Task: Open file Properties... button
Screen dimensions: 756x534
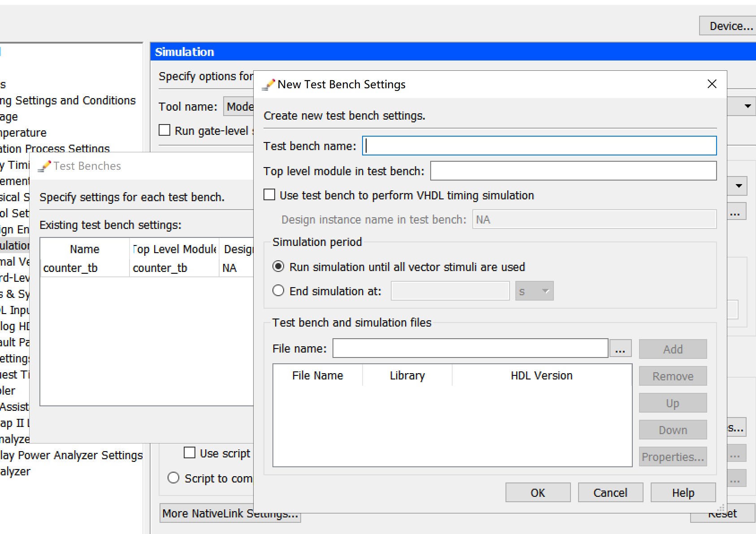Action: tap(673, 456)
